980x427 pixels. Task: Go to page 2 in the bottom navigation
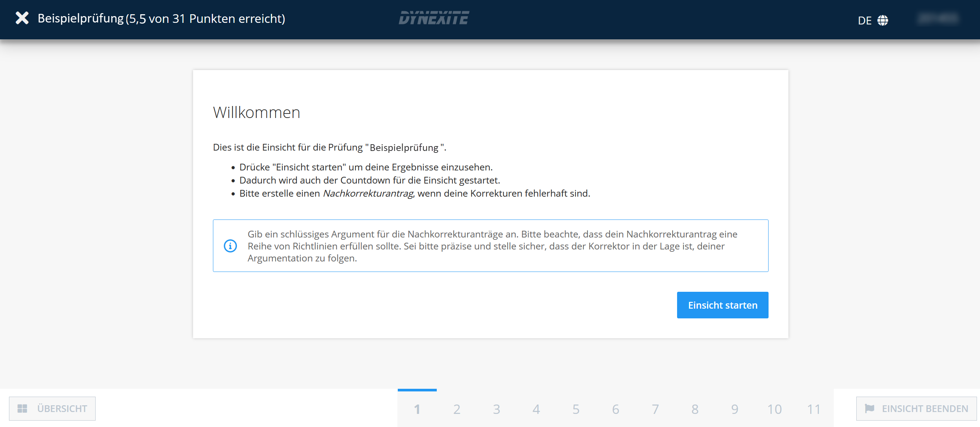[457, 409]
